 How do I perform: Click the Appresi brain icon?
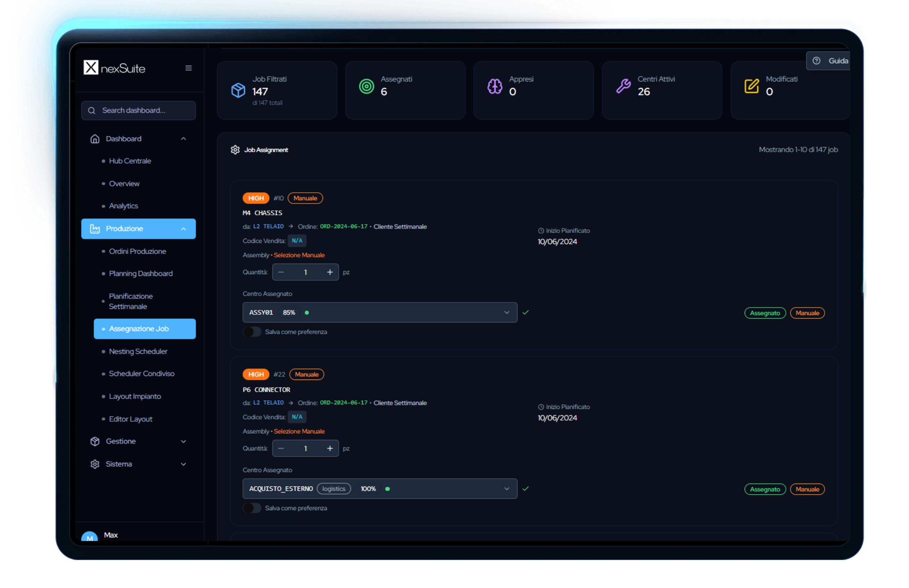point(495,86)
